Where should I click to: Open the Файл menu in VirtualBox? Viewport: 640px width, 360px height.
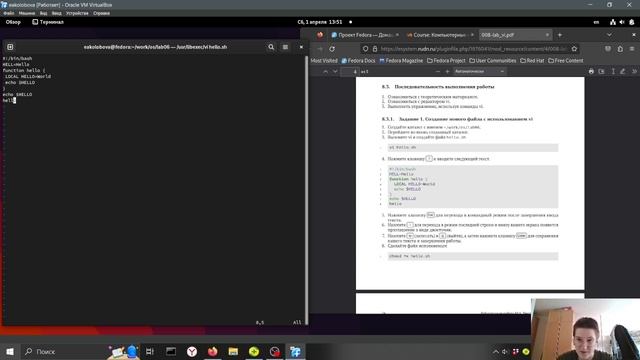click(9, 13)
